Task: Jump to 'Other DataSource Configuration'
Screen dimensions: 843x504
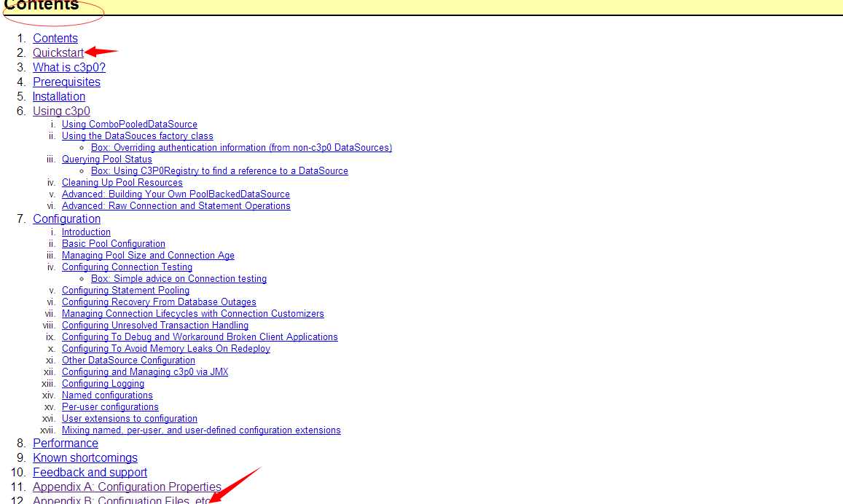Action: click(128, 360)
